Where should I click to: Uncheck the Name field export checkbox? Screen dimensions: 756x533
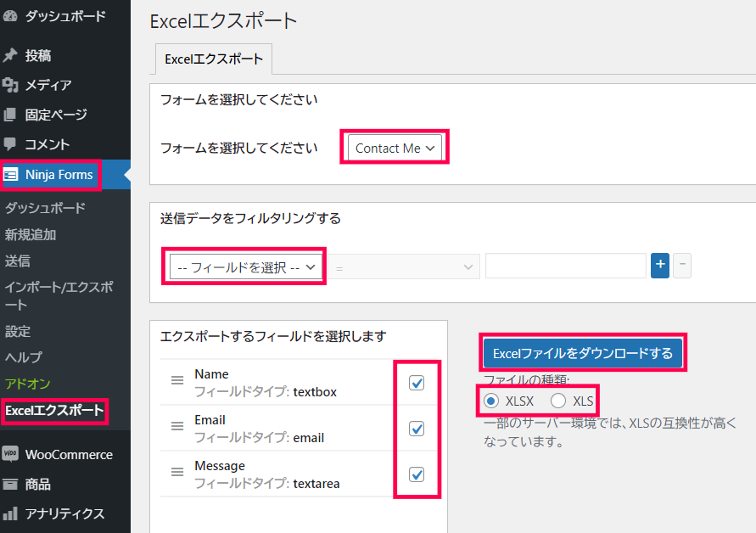417,383
